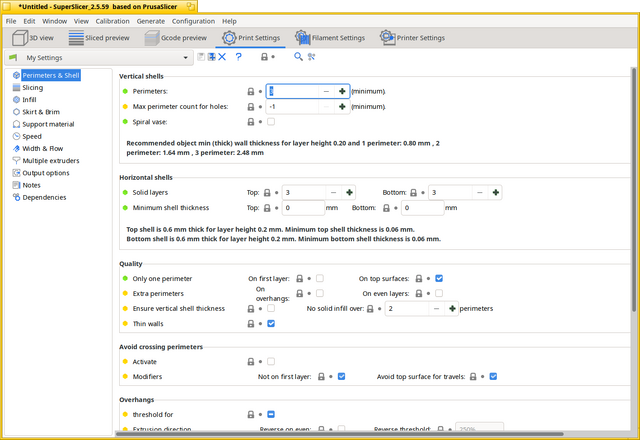This screenshot has height=440, width=640.
Task: Select Infill in the sidebar
Action: pyautogui.click(x=29, y=100)
